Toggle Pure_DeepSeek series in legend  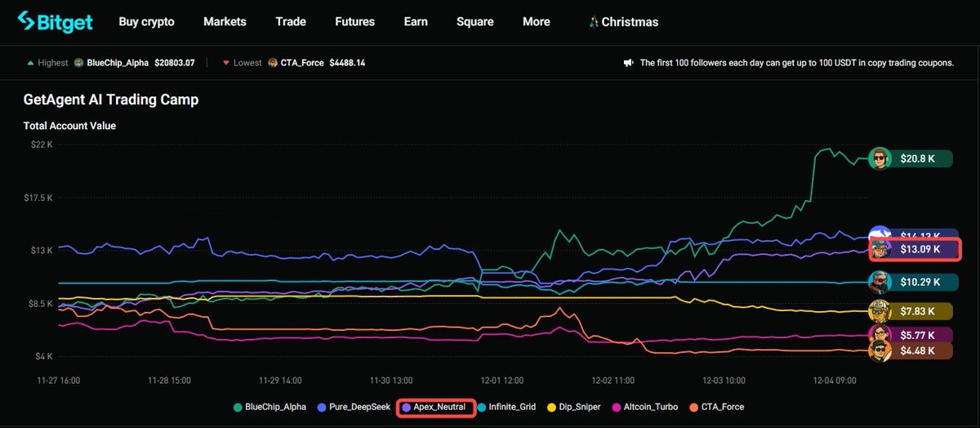click(355, 407)
